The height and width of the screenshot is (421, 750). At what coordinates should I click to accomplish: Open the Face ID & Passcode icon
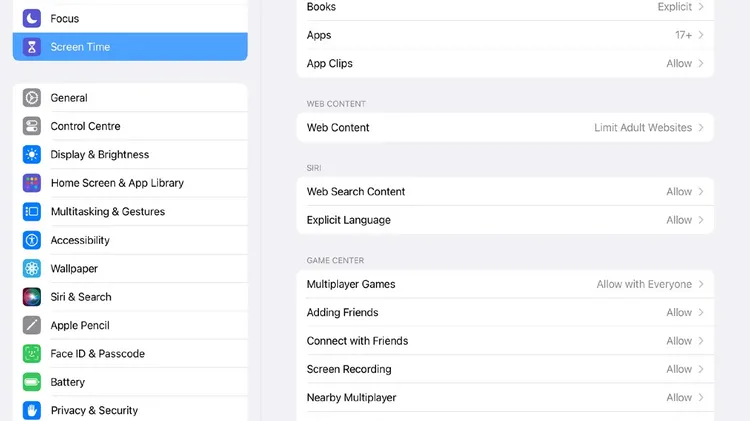coord(32,354)
